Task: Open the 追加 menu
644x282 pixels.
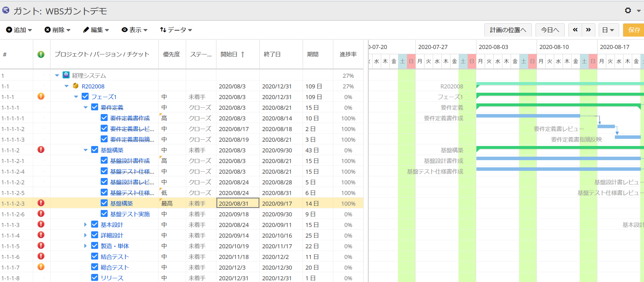Action: coord(19,30)
